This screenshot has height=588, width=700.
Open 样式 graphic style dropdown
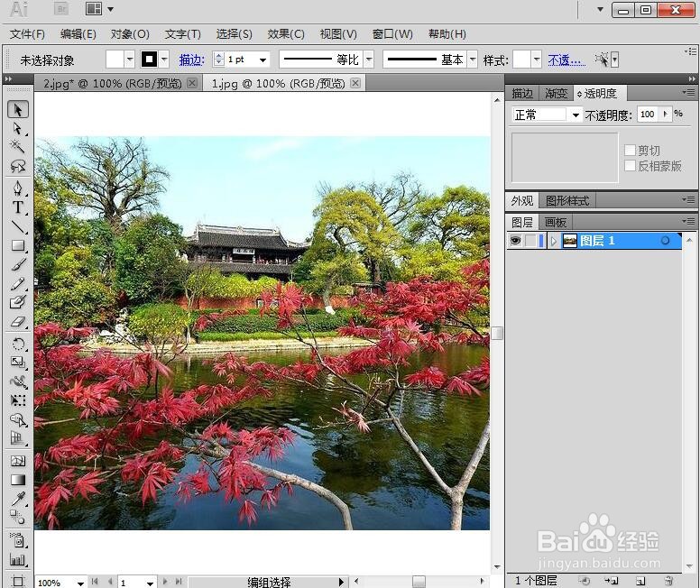536,60
